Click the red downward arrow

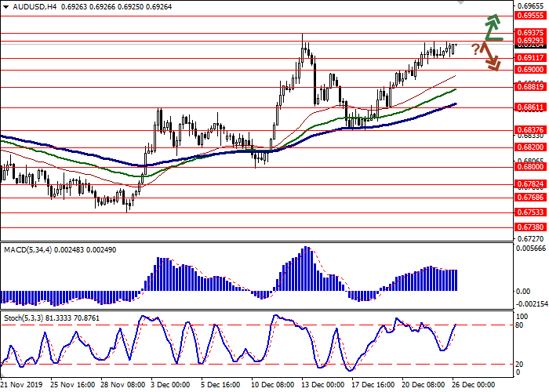click(x=491, y=57)
